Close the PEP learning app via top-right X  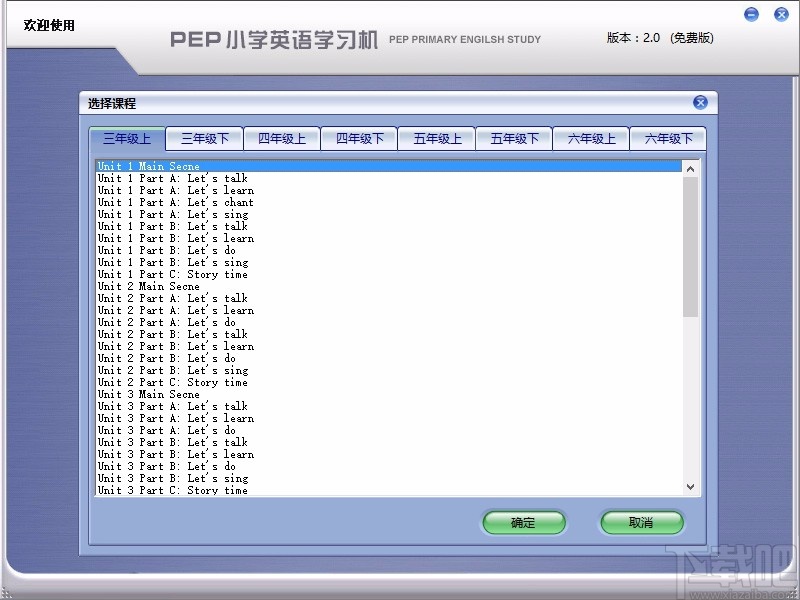coord(781,14)
